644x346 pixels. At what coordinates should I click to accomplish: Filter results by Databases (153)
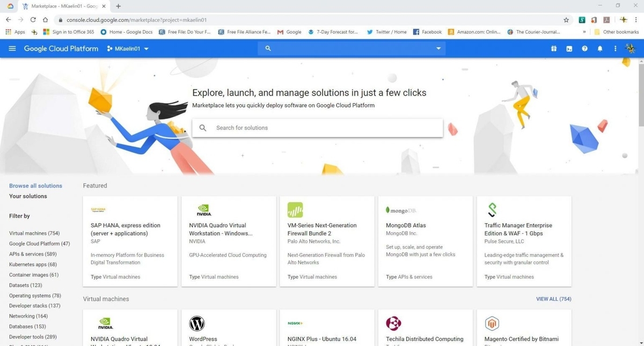tap(27, 326)
